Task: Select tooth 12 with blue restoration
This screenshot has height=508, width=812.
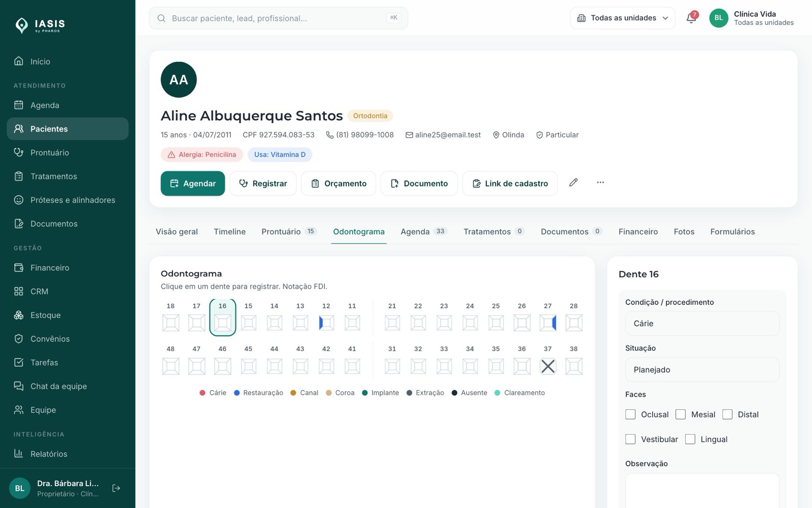Action: [x=326, y=323]
